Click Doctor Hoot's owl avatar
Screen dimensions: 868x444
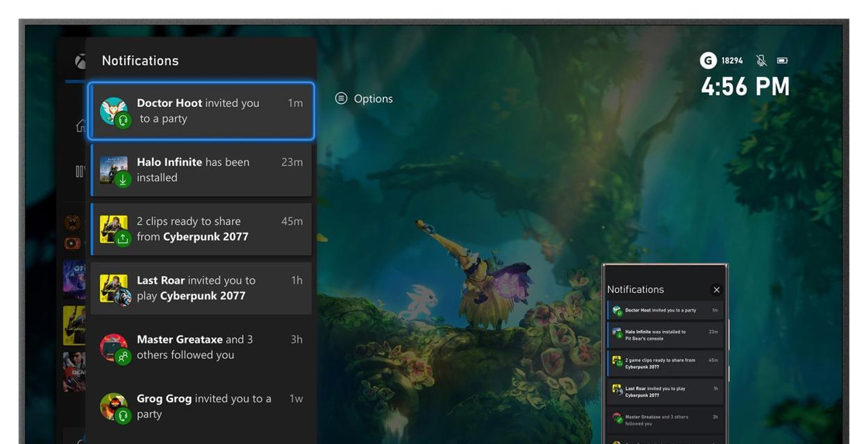click(x=112, y=110)
